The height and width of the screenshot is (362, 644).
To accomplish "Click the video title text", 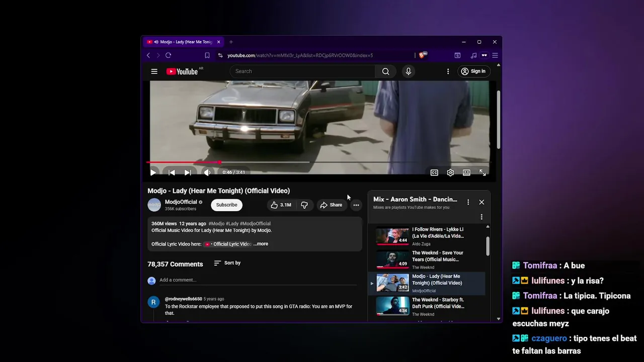I will tap(218, 191).
